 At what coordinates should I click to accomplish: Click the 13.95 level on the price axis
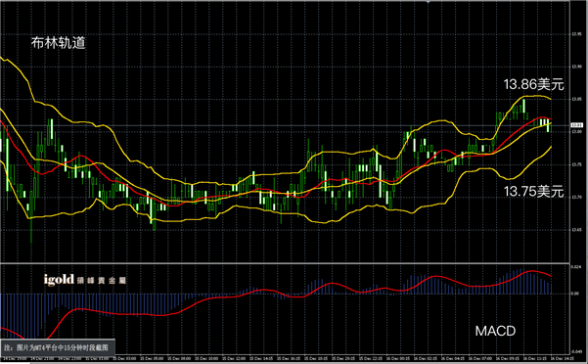pyautogui.click(x=576, y=34)
